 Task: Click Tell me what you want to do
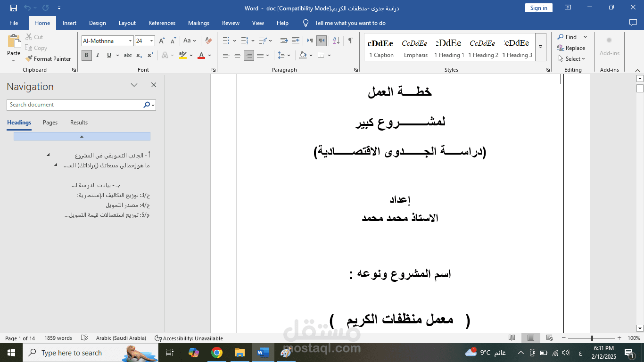point(350,23)
